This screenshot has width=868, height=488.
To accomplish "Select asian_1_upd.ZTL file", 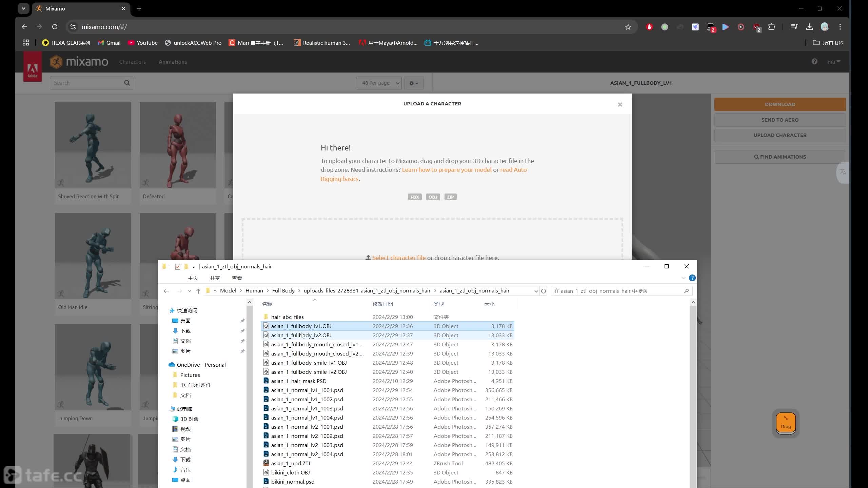I will click(388, 463).
